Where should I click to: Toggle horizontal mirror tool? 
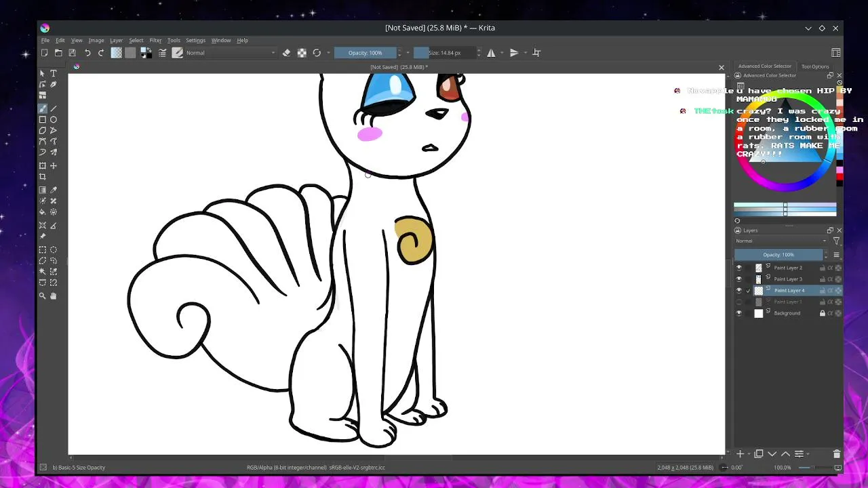491,53
